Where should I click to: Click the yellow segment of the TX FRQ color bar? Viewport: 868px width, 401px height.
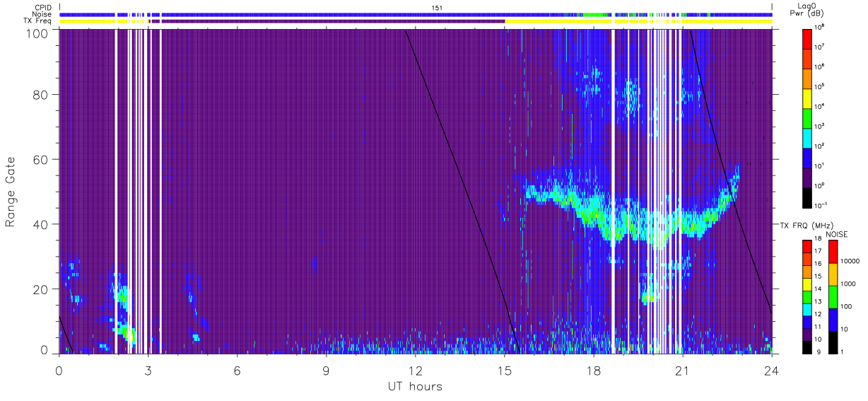[807, 284]
